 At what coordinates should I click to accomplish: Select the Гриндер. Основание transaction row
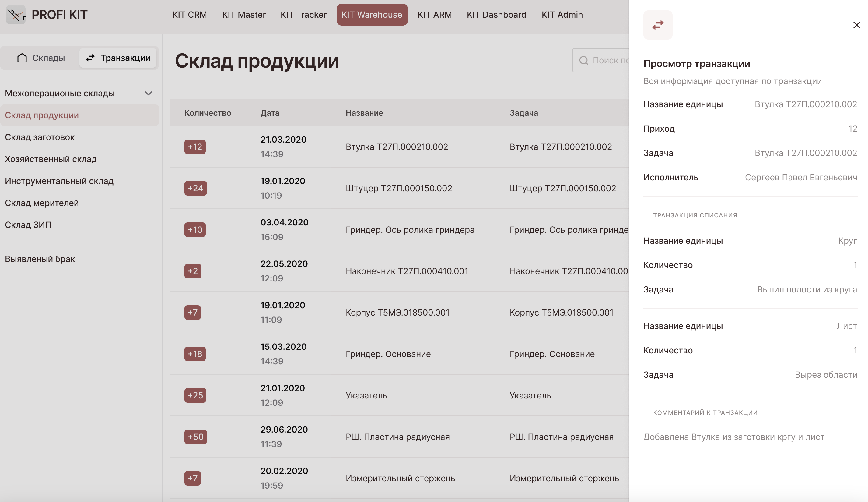point(388,354)
